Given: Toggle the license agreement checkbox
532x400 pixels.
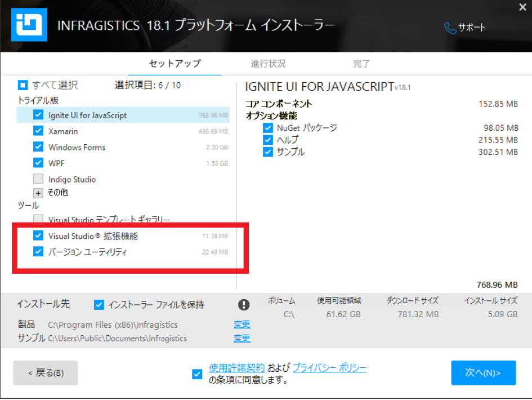Looking at the screenshot, I should pyautogui.click(x=197, y=374).
